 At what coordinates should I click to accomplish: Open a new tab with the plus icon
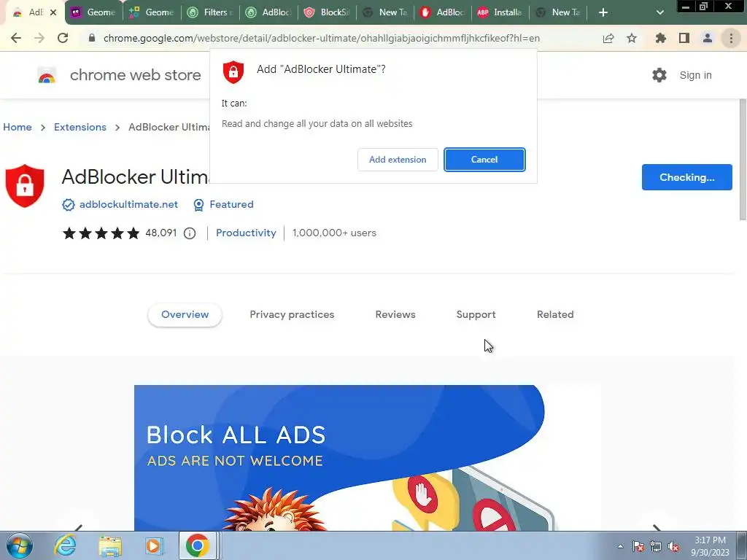click(x=603, y=12)
